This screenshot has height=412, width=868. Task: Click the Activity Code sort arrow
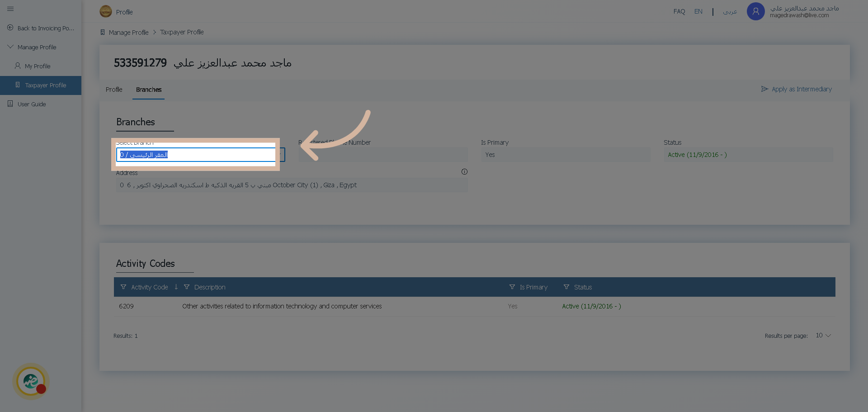pyautogui.click(x=176, y=287)
